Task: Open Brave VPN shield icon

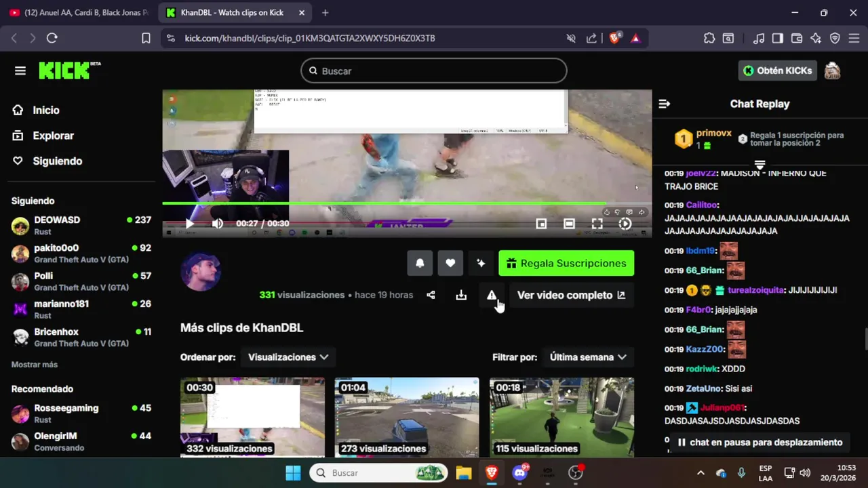Action: tap(835, 39)
